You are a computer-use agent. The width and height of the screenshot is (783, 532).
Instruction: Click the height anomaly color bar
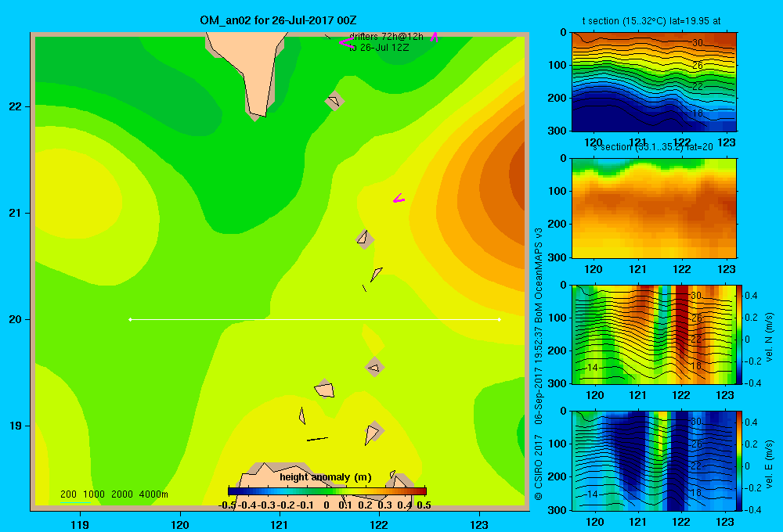[327, 491]
